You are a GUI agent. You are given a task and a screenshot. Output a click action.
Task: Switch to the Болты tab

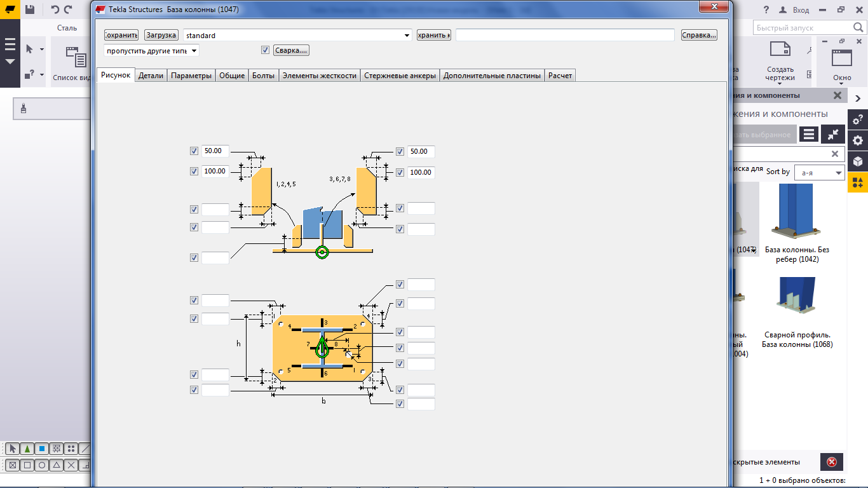(x=264, y=76)
